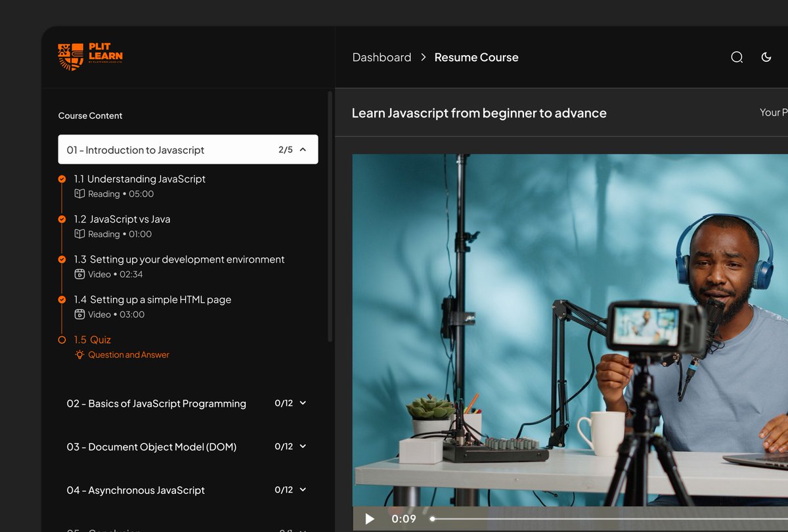Click the video icon beside Video 02:34

pos(79,274)
